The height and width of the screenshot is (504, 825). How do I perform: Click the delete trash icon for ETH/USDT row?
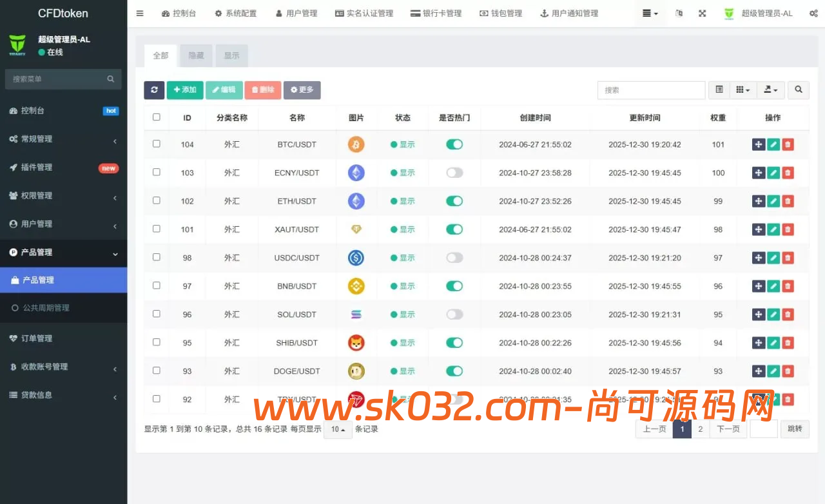(788, 201)
